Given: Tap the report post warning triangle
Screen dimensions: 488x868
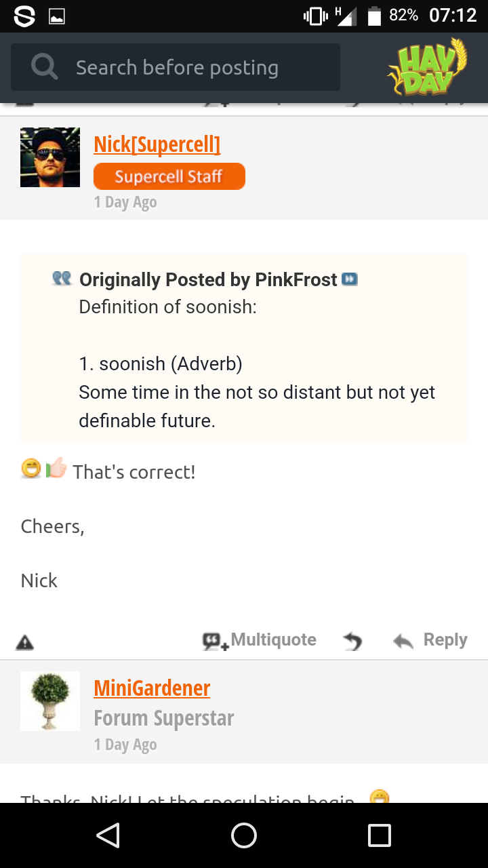Looking at the screenshot, I should click(x=25, y=642).
